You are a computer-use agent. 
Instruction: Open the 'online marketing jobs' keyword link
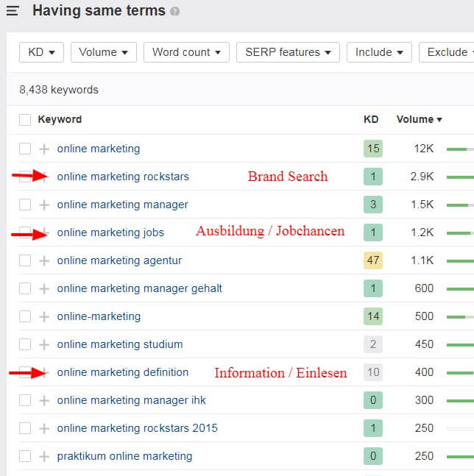(110, 232)
